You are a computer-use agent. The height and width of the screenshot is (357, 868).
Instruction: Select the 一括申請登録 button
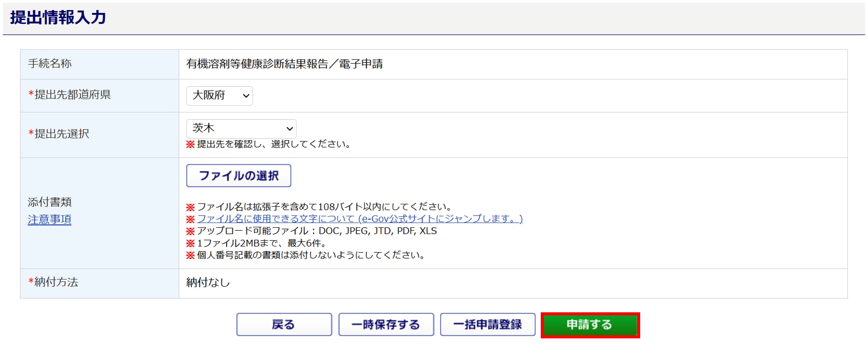tap(488, 324)
